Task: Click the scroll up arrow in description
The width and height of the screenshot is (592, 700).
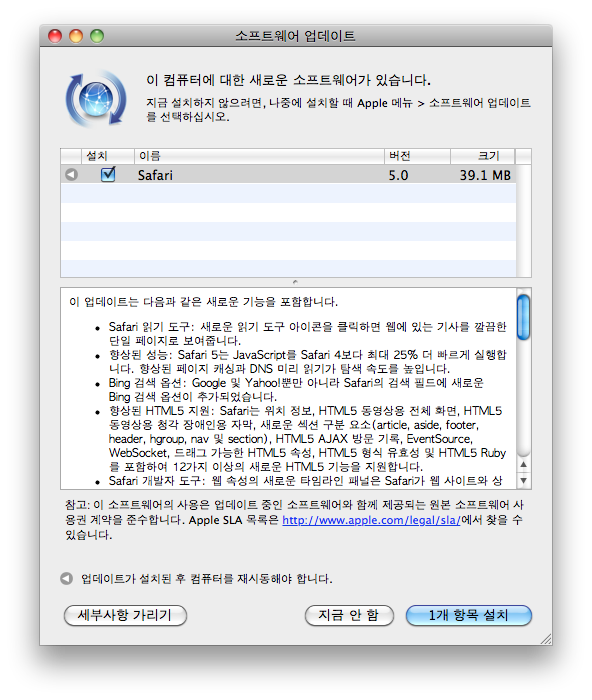Action: (x=524, y=465)
